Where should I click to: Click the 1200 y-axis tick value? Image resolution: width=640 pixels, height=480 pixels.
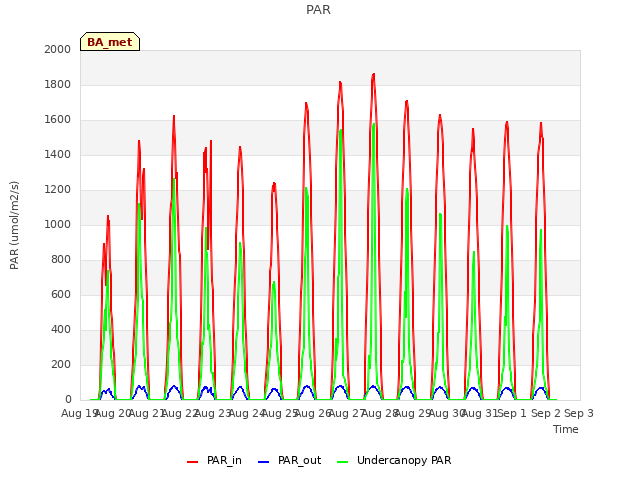pos(58,189)
